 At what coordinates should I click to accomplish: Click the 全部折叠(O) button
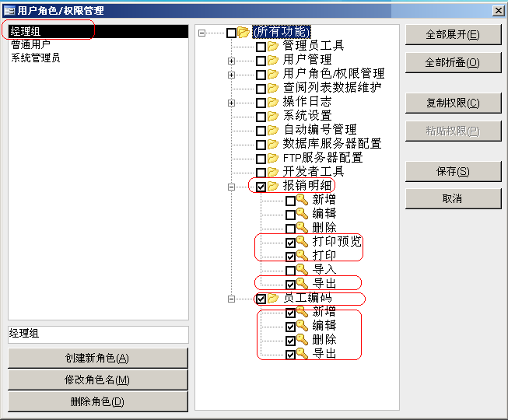453,62
